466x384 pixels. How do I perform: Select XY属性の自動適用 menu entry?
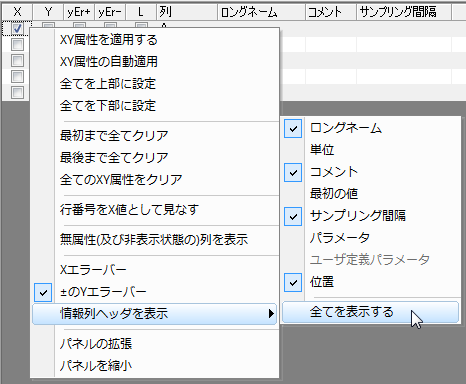point(155,62)
